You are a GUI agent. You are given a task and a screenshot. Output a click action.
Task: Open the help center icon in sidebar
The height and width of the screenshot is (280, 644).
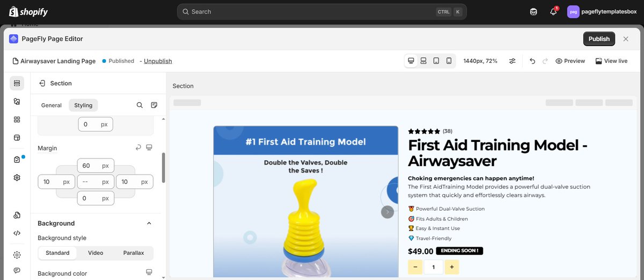point(17,255)
